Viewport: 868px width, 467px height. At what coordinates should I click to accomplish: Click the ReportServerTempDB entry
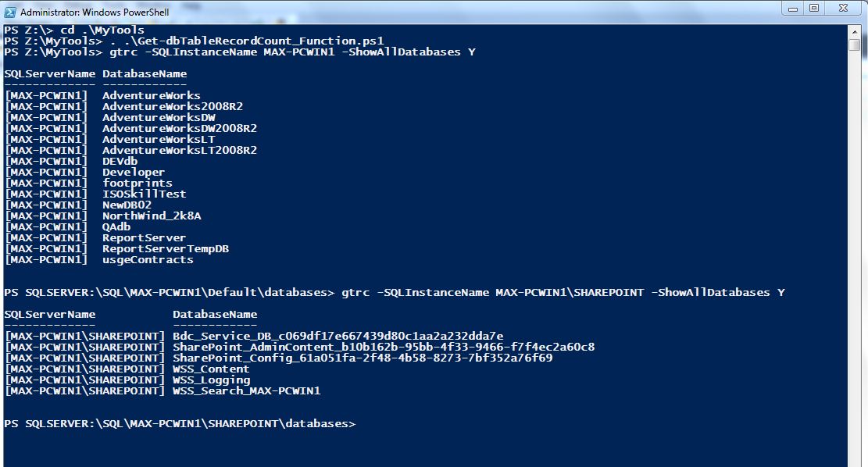[x=165, y=248]
